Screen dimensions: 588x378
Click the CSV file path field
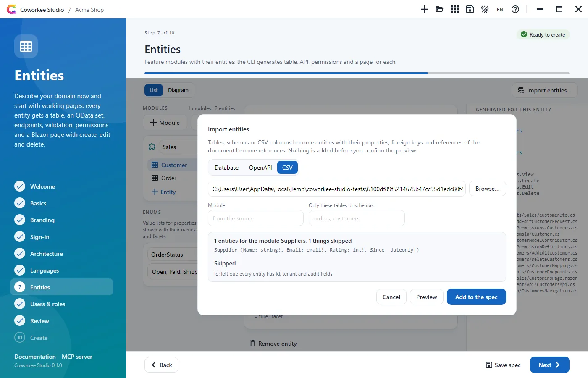tap(337, 189)
